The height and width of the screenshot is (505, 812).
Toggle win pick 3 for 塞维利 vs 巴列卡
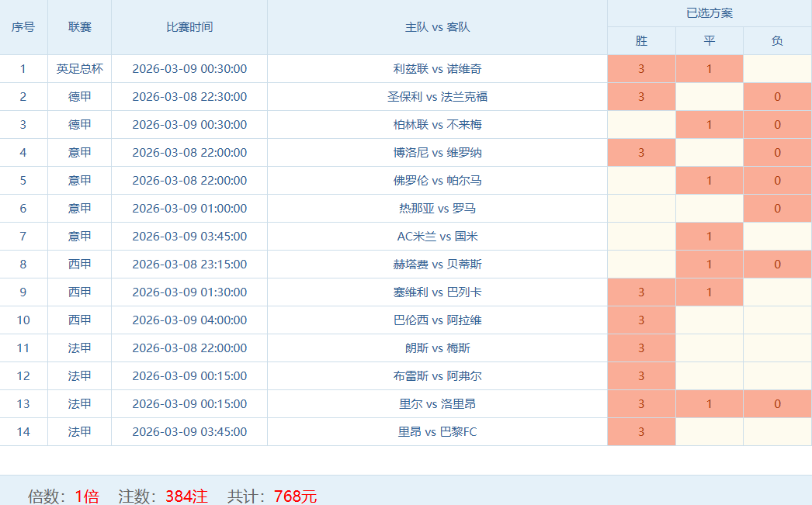pos(641,292)
